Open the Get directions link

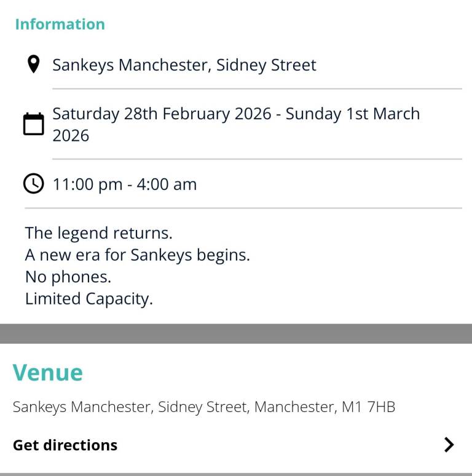[65, 445]
